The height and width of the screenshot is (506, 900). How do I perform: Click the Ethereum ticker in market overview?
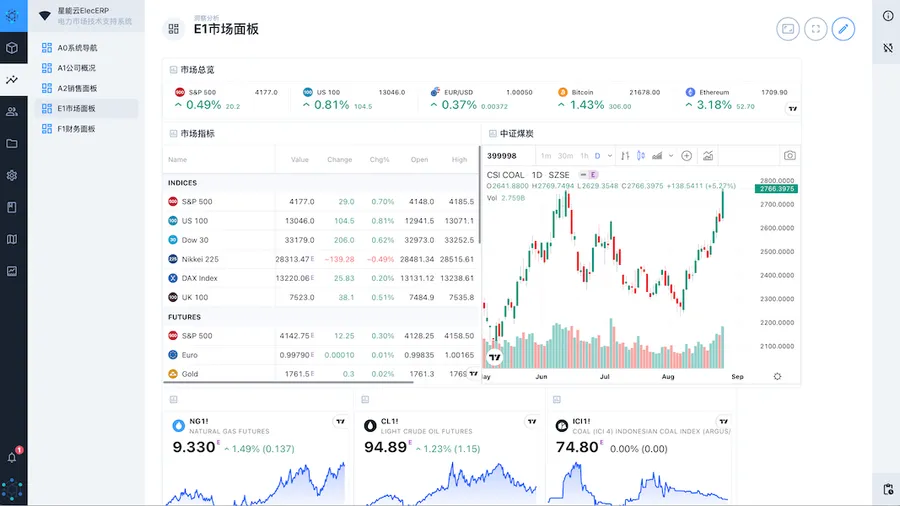pyautogui.click(x=736, y=99)
